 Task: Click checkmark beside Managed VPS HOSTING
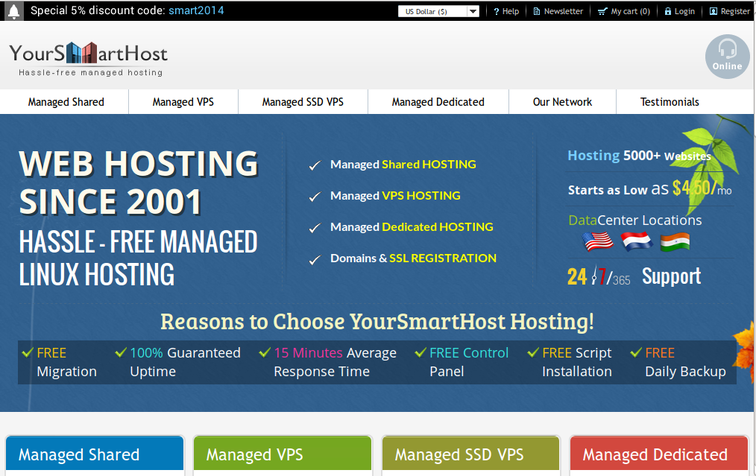click(x=315, y=197)
